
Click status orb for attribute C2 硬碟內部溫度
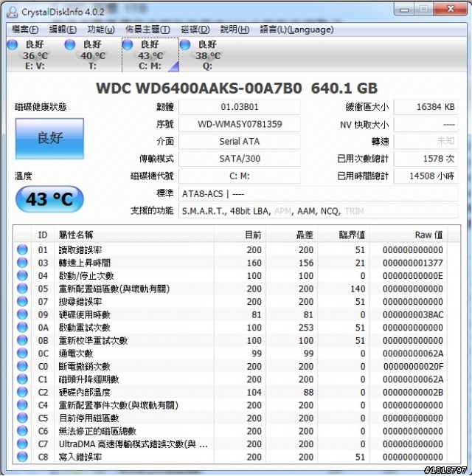coord(22,392)
